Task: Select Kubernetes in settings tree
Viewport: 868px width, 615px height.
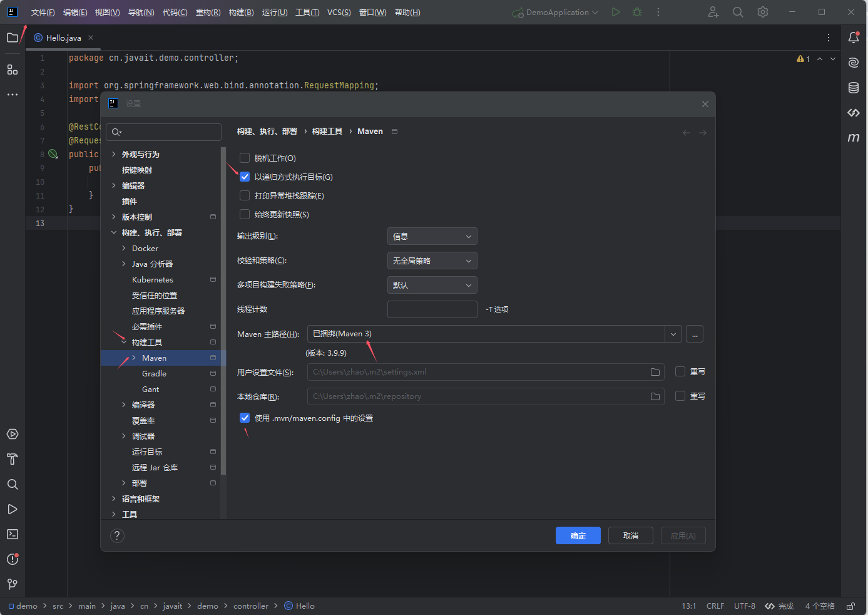Action: 153,279
